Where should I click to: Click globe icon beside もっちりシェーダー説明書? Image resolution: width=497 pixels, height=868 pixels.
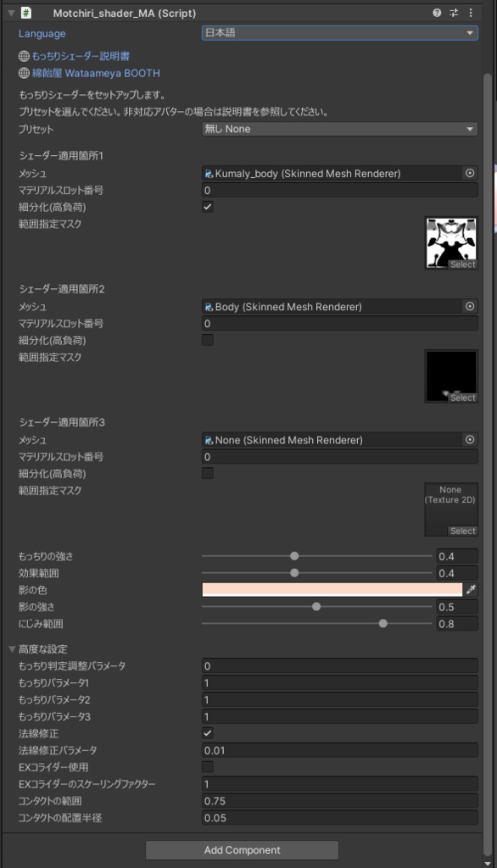(x=24, y=56)
